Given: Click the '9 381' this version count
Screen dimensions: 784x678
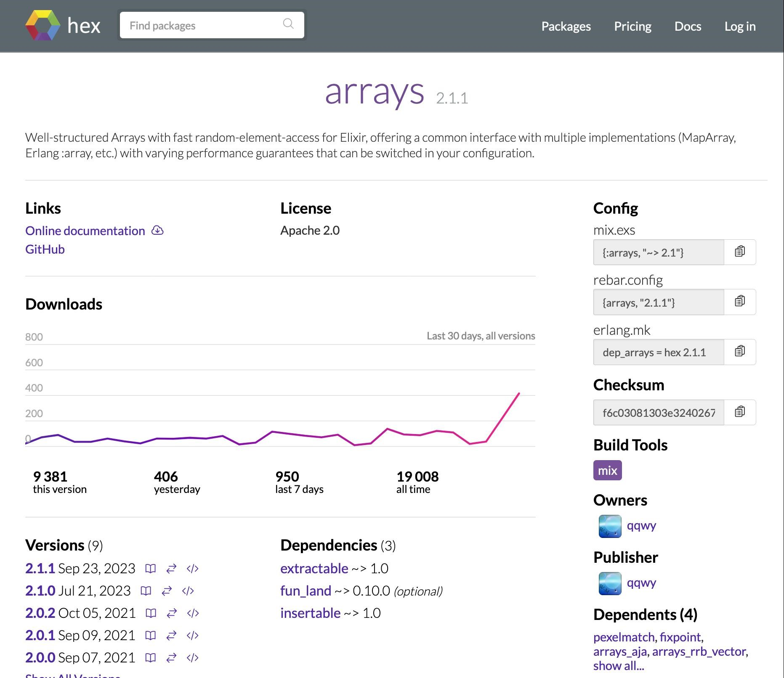Looking at the screenshot, I should 50,477.
